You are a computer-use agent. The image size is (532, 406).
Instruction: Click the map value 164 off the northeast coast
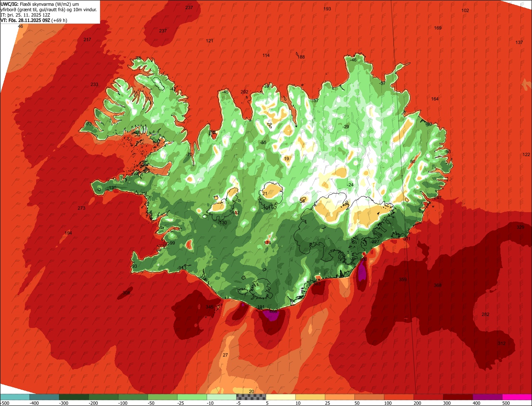click(435, 99)
